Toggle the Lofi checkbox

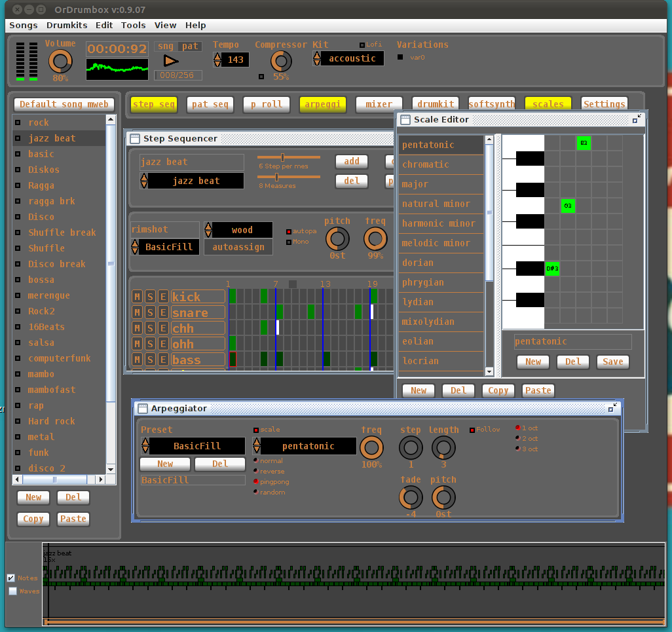coord(362,45)
